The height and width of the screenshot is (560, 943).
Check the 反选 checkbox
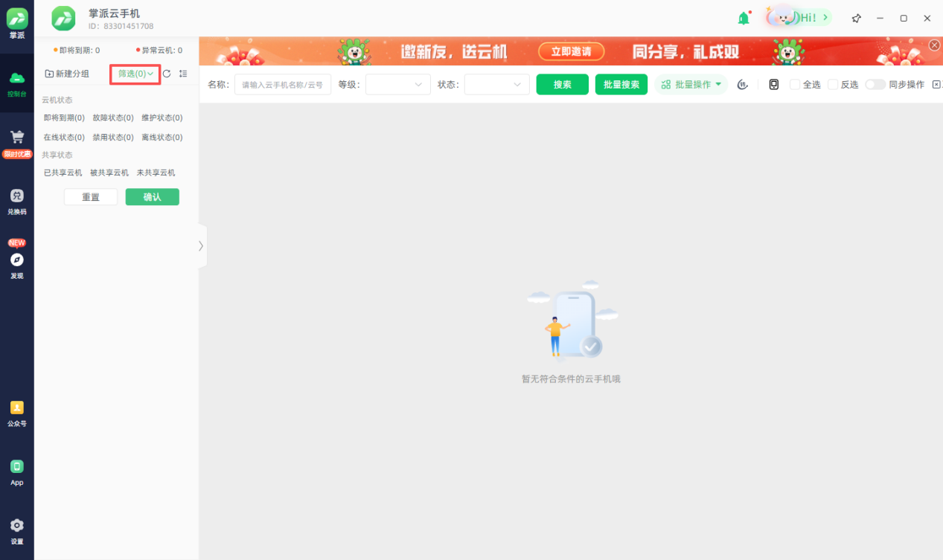tap(833, 85)
